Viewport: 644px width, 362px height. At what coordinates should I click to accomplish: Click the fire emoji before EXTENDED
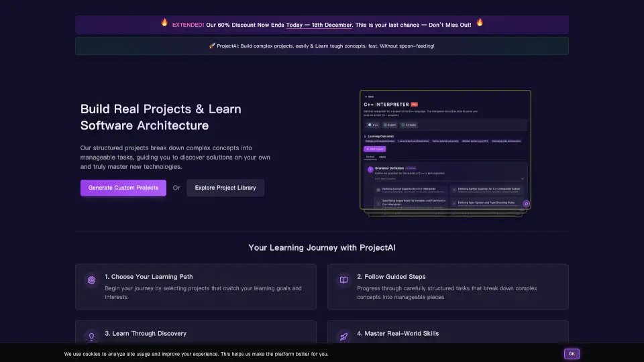[164, 23]
